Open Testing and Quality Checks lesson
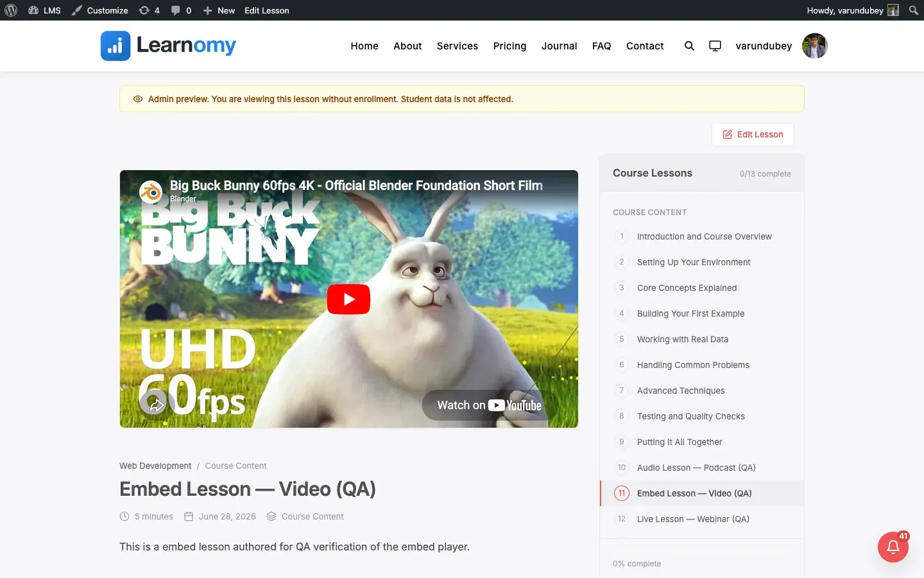 tap(702, 416)
